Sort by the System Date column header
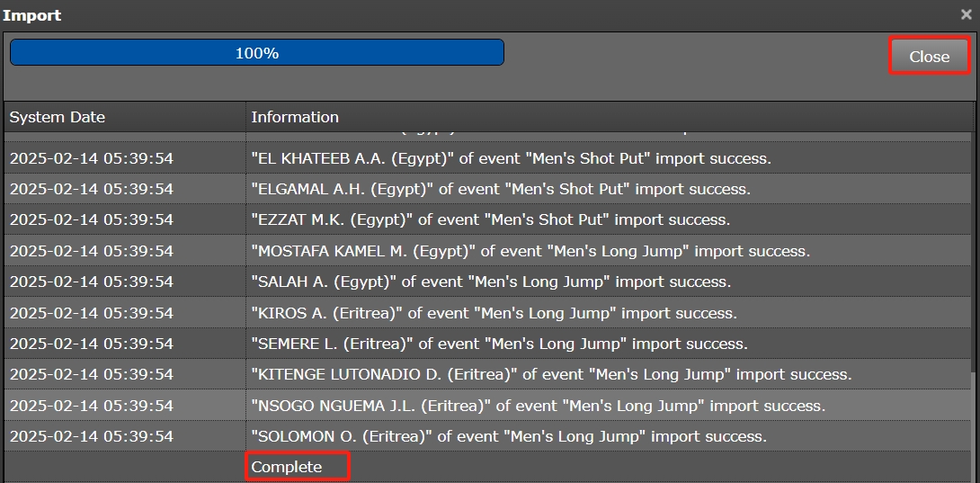This screenshot has width=980, height=483. (x=58, y=117)
